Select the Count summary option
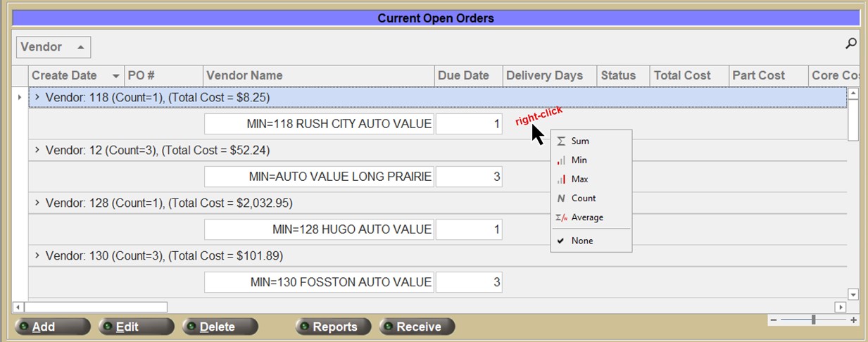Screen dimensions: 868x342 click(x=583, y=198)
